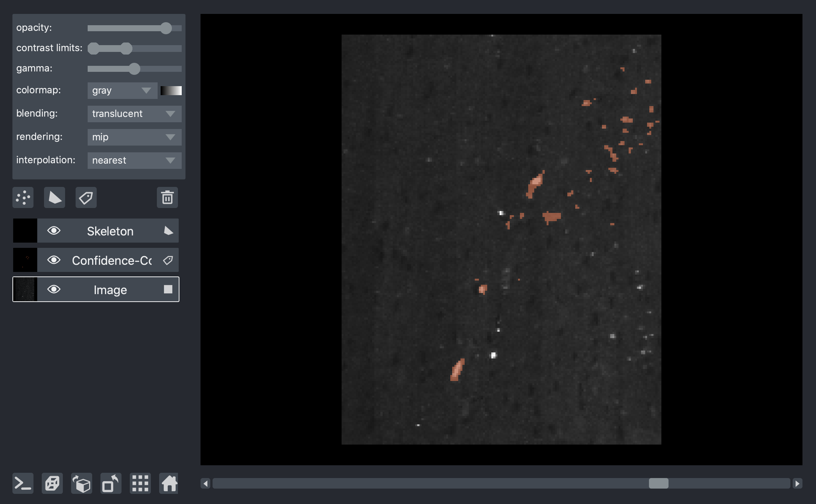The image size is (816, 504).
Task: Click the dimension slider handle
Action: pos(659,483)
